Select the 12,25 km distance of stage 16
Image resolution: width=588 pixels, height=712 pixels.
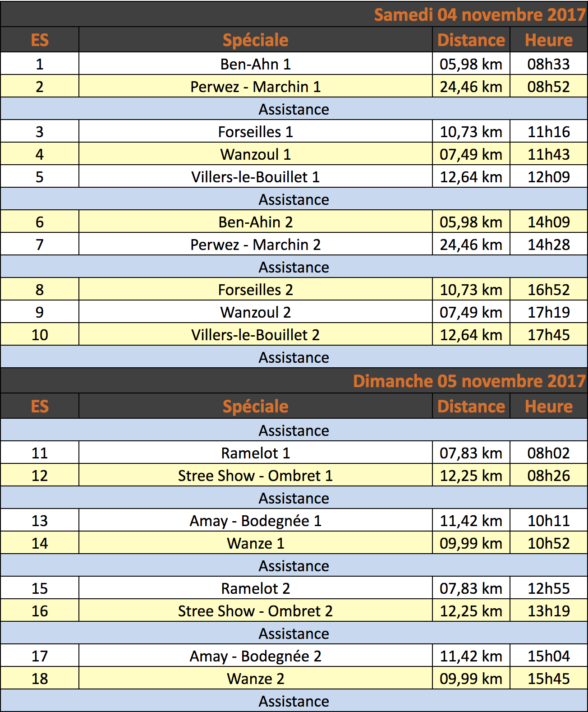coord(471,610)
